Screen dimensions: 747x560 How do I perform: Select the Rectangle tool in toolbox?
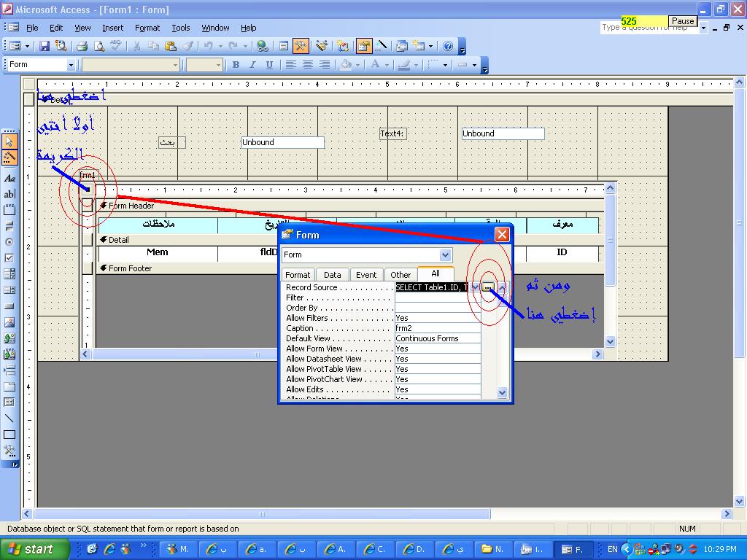tap(9, 435)
